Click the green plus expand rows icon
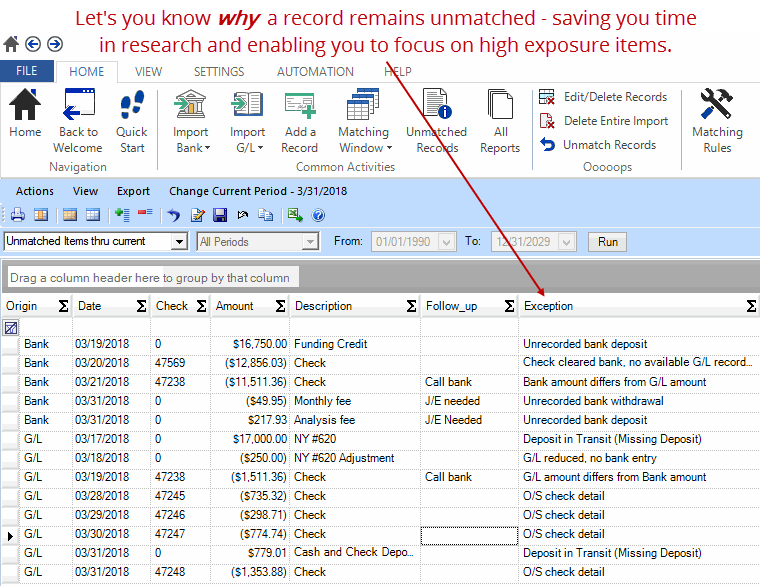The image size is (760, 586). pyautogui.click(x=122, y=214)
